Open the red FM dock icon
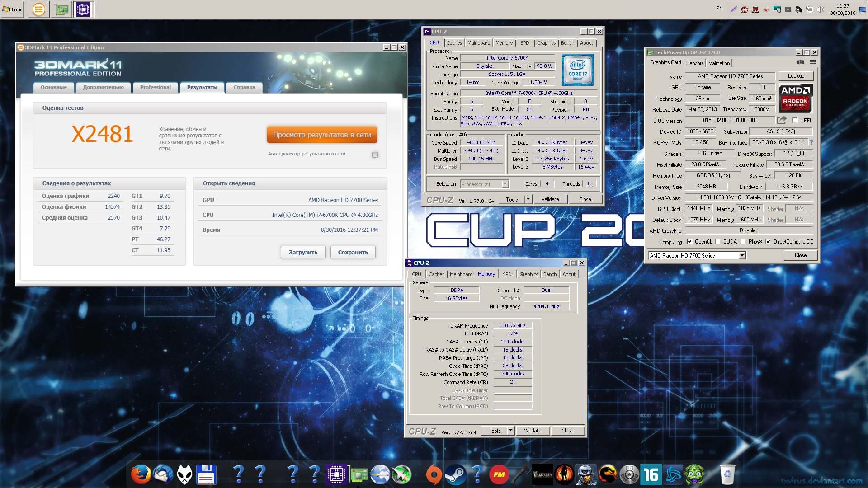 [x=499, y=474]
